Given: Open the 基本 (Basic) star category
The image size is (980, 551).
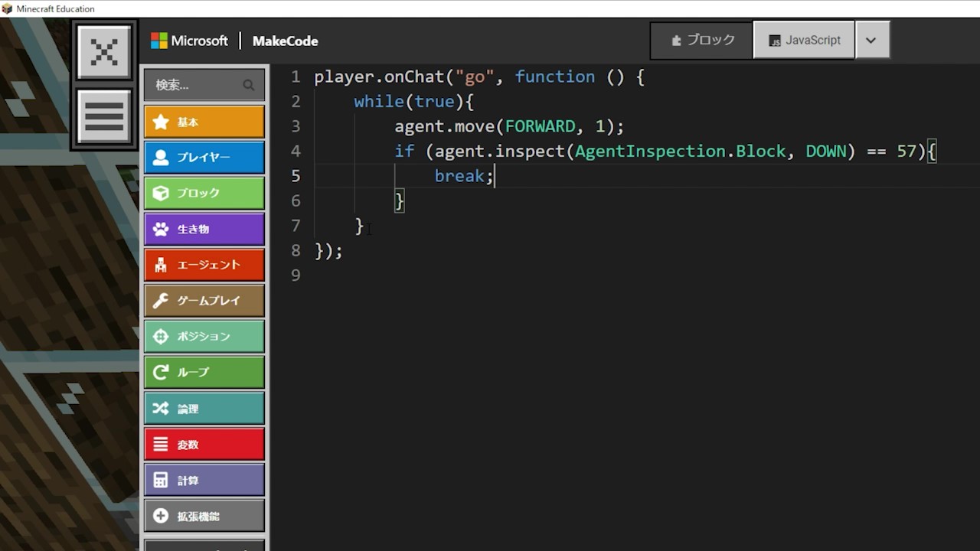Looking at the screenshot, I should click(204, 122).
